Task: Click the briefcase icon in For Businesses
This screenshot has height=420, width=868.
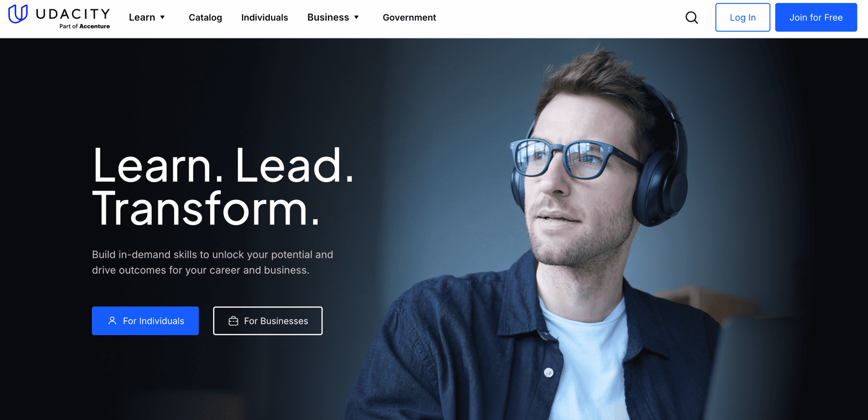Action: (233, 321)
